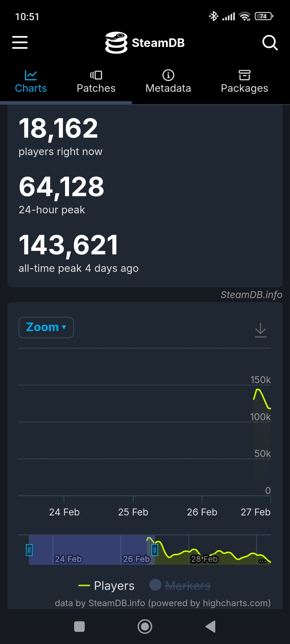Viewport: 290px width, 644px height.
Task: Tap the SteamDB logo icon
Action: click(x=116, y=43)
